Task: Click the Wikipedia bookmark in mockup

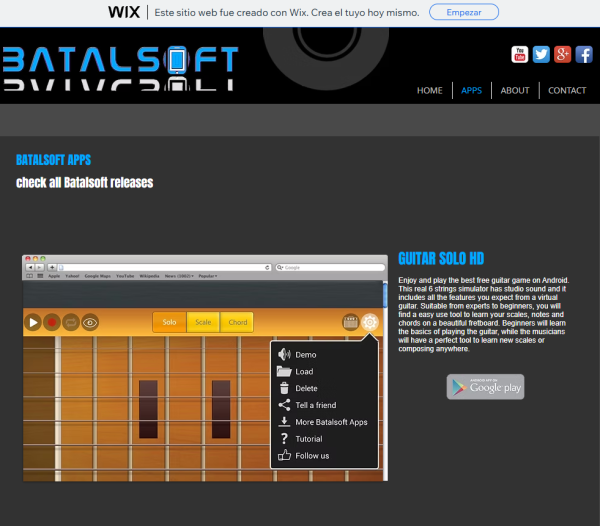Action: tap(149, 276)
